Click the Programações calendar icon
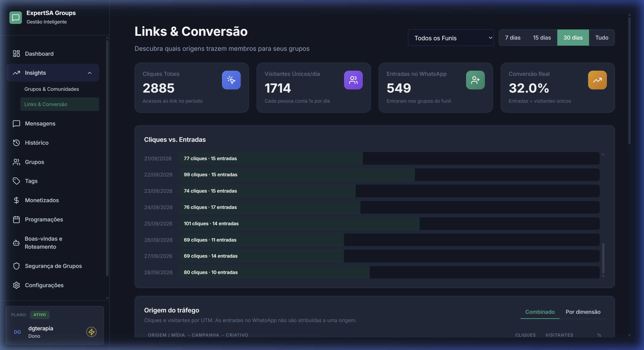Screen dimensions: 644x350 click(16, 219)
